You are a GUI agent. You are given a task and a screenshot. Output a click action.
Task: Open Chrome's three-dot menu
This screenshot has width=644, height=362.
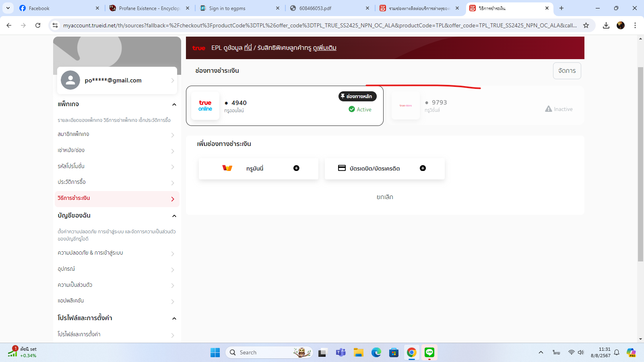(x=635, y=25)
